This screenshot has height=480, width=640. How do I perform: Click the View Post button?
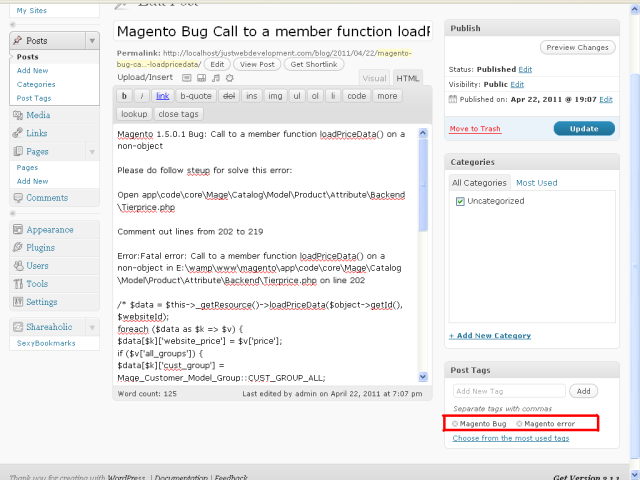coord(257,64)
